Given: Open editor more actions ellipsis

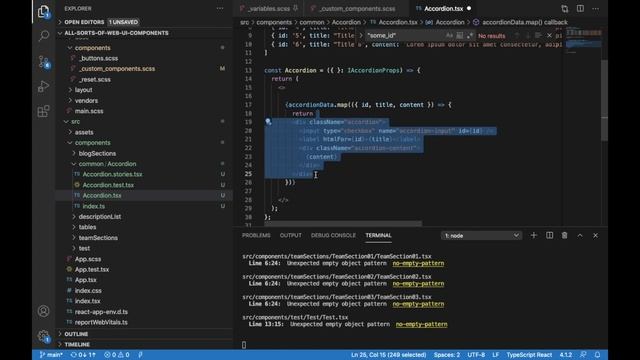Looking at the screenshot, I should (596, 8).
